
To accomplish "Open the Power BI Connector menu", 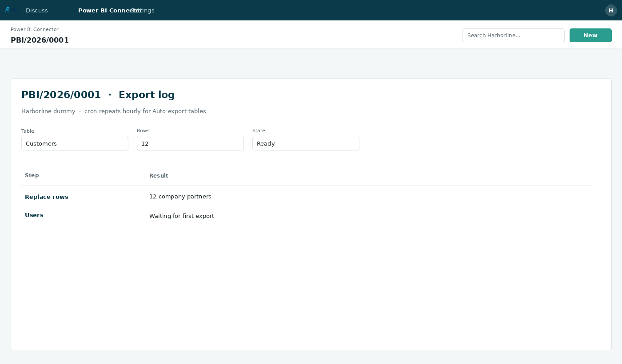I will [x=110, y=10].
